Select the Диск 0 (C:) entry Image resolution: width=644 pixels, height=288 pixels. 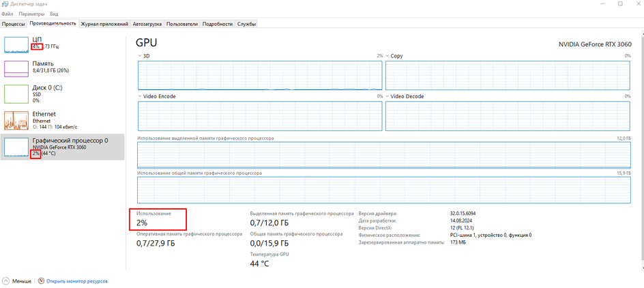(63, 94)
